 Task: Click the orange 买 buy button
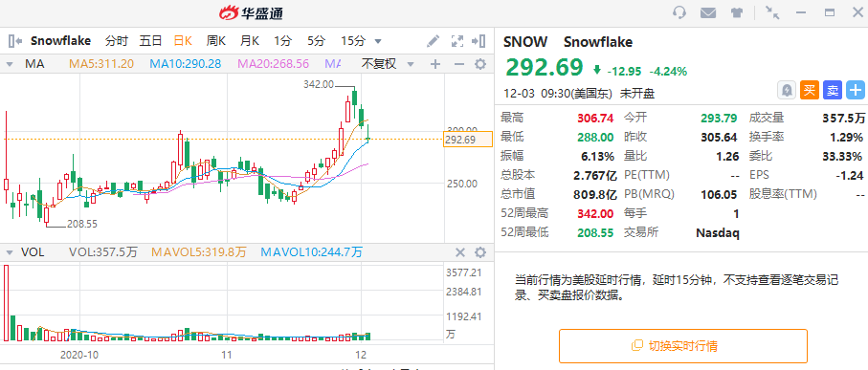(x=810, y=90)
